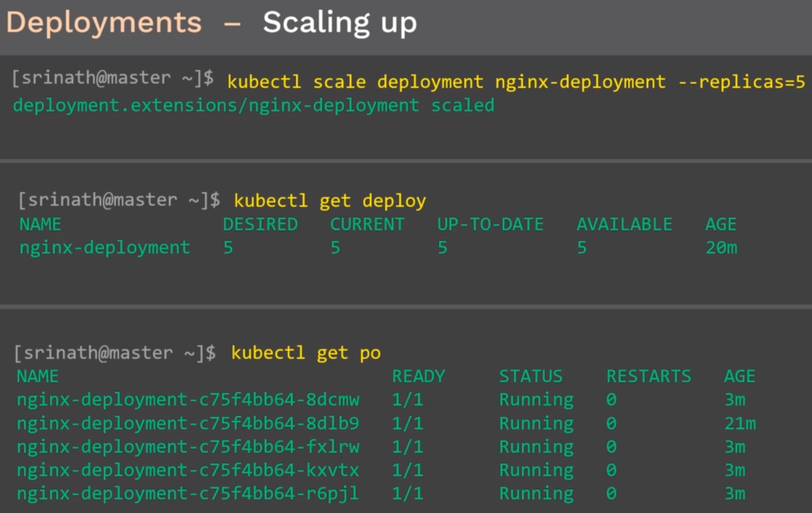Click 'Running' status in the 8dcmw row
The image size is (812, 513).
coord(536,401)
